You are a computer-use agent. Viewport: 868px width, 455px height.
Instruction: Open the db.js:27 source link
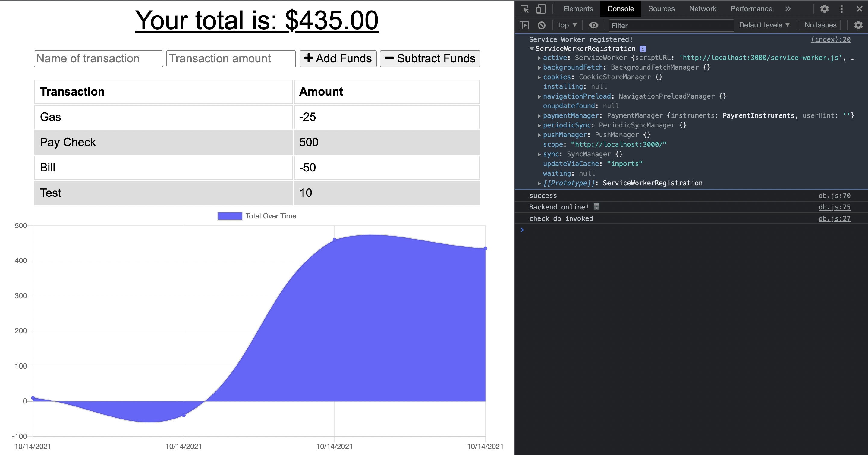(x=834, y=218)
